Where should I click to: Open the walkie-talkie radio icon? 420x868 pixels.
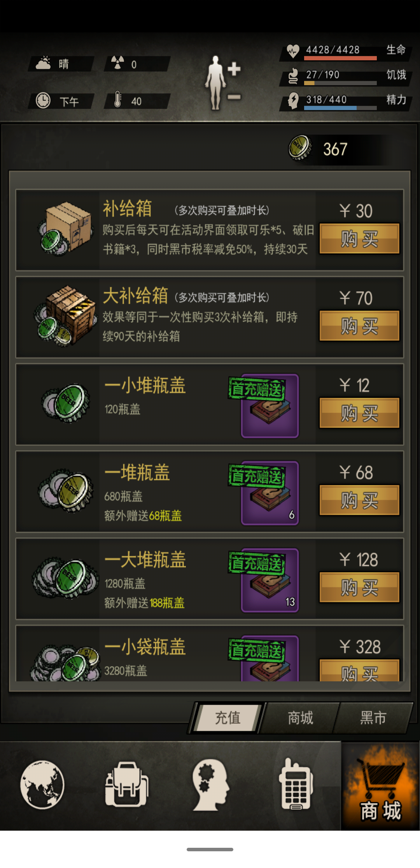[x=296, y=784]
